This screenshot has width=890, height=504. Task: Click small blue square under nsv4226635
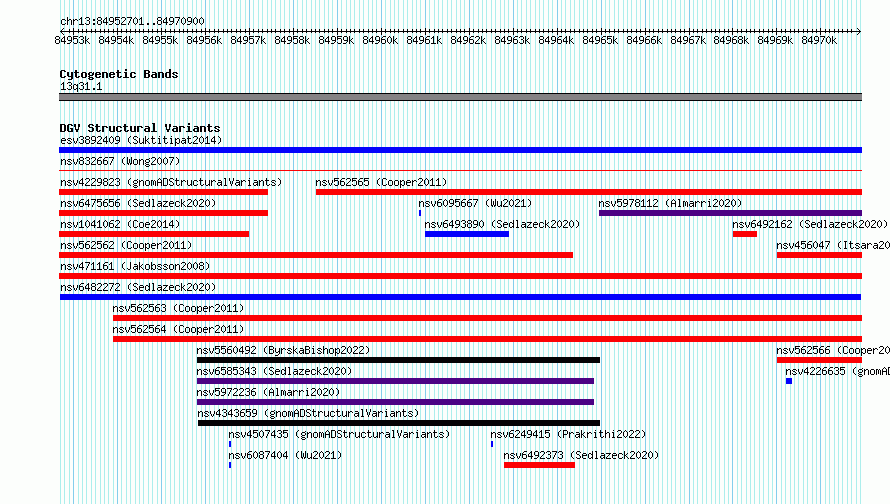(789, 381)
